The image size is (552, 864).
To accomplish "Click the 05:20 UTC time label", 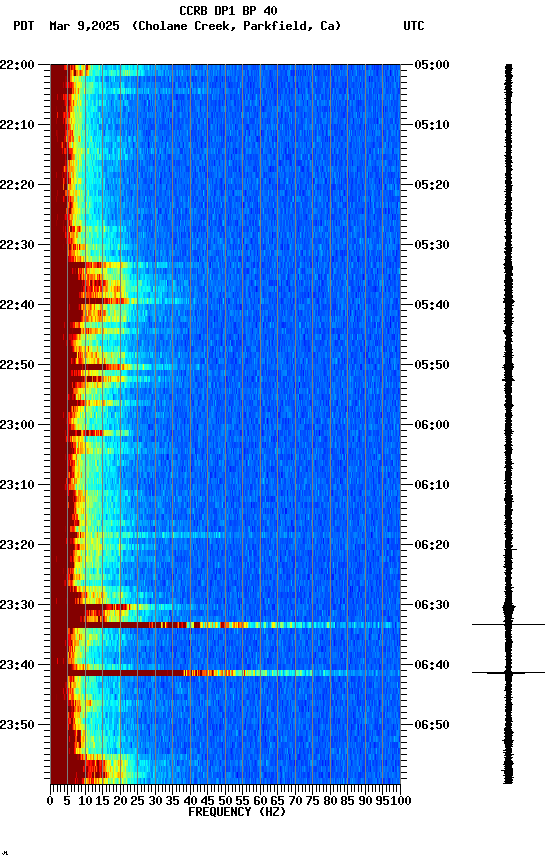I will pyautogui.click(x=431, y=185).
